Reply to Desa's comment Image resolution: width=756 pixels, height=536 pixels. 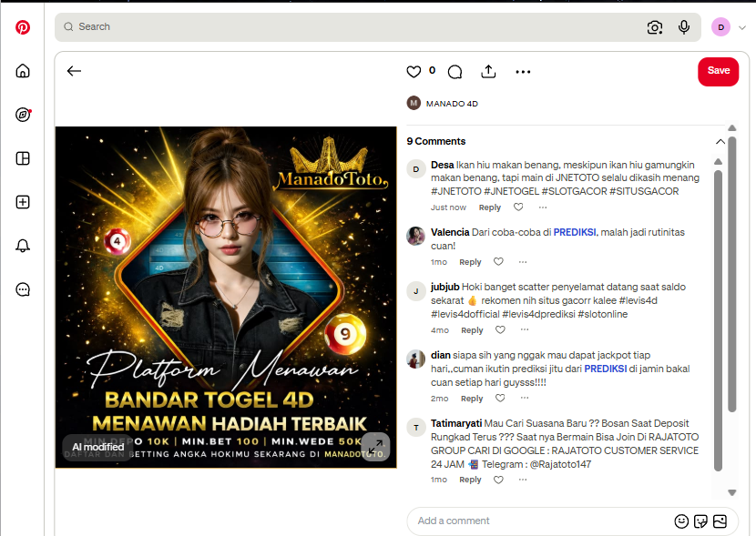point(489,207)
